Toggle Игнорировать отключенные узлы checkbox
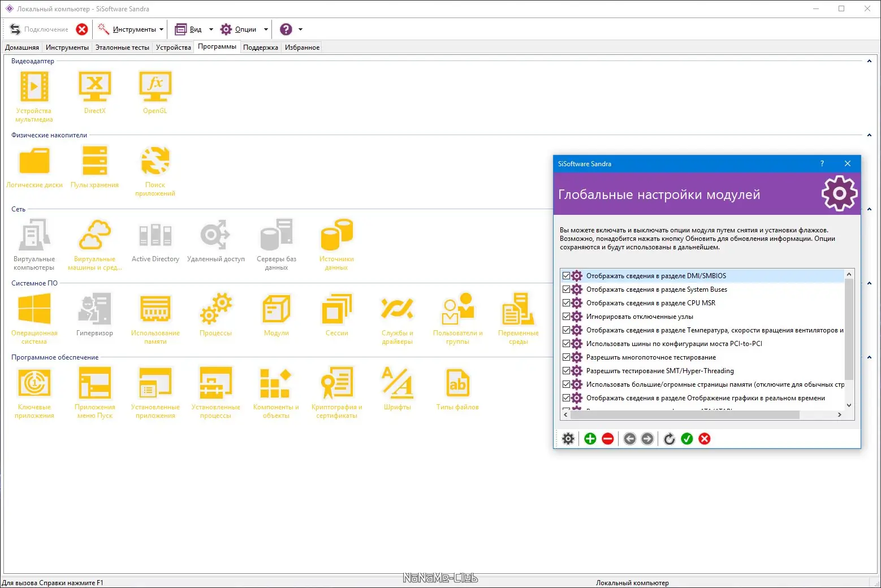881x588 pixels. [x=566, y=316]
